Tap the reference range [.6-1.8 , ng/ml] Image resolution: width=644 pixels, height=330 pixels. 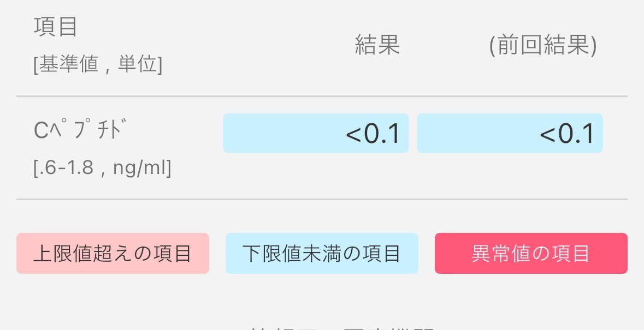(x=102, y=168)
